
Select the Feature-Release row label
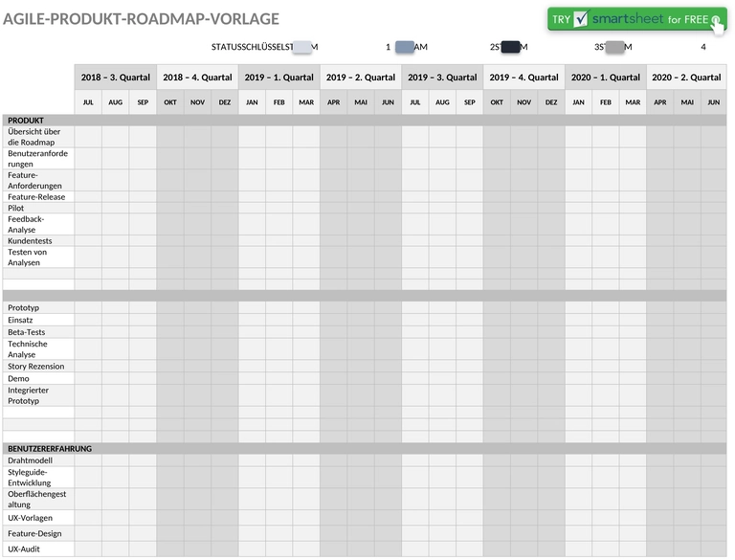(38, 197)
